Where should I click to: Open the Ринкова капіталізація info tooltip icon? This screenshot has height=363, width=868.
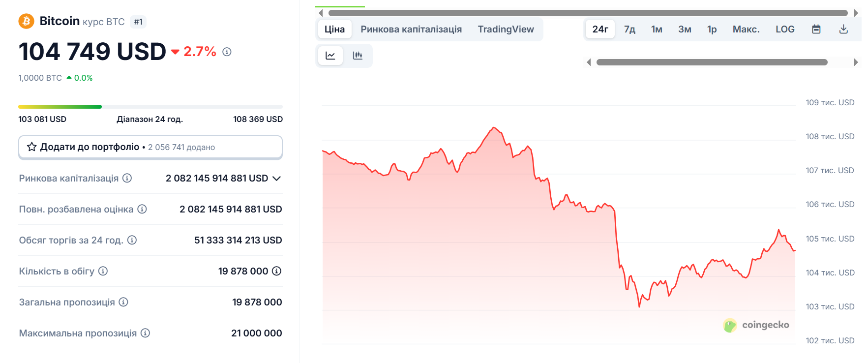[x=127, y=178]
